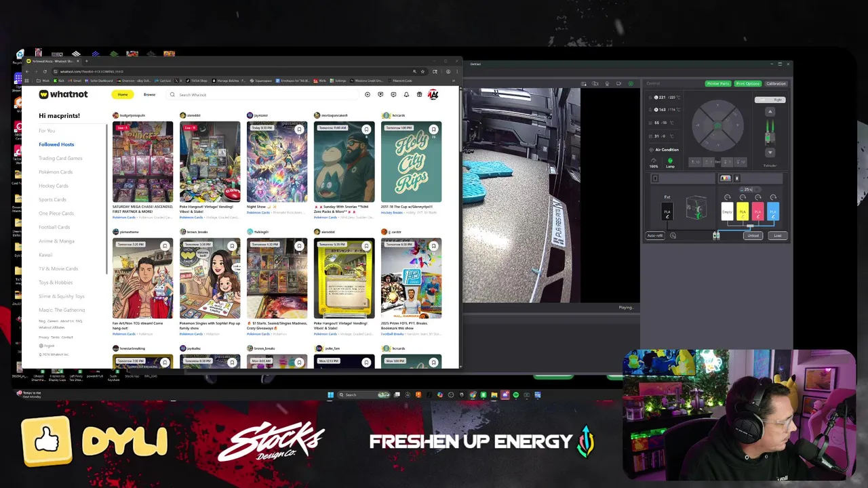Select the pink PLA filament slot
The width and height of the screenshot is (868, 488).
757,212
